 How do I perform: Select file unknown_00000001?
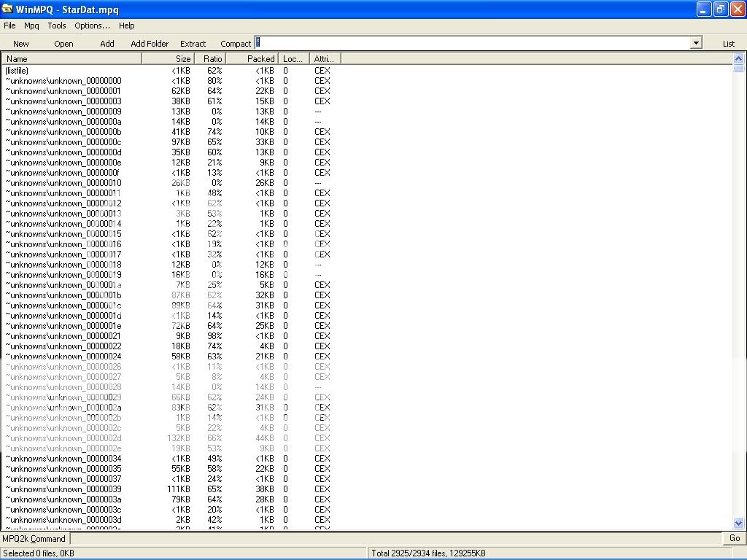point(63,91)
